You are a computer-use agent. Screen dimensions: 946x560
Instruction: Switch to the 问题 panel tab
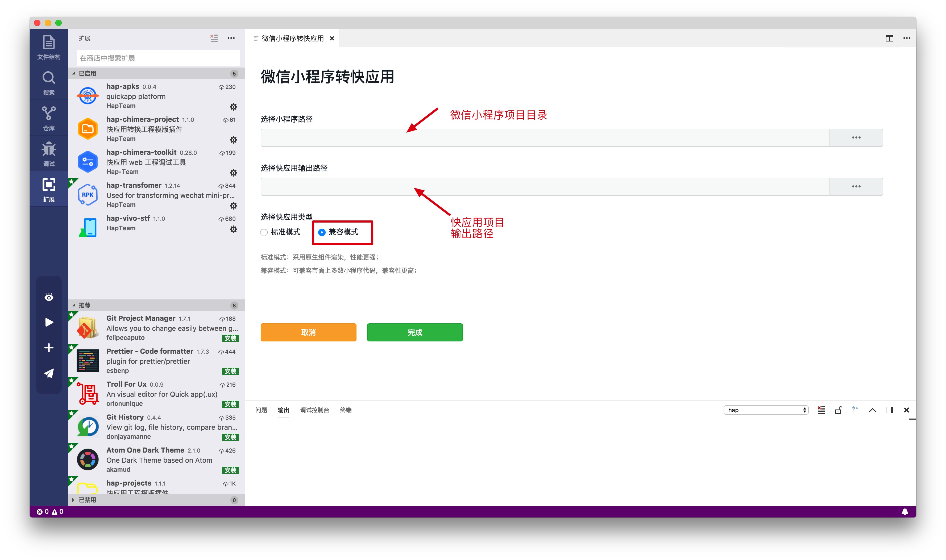coord(261,410)
